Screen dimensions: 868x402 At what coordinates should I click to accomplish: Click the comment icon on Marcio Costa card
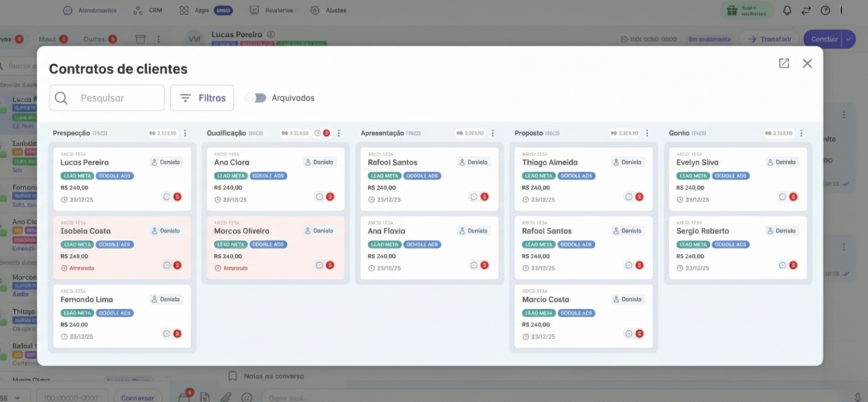coord(628,334)
